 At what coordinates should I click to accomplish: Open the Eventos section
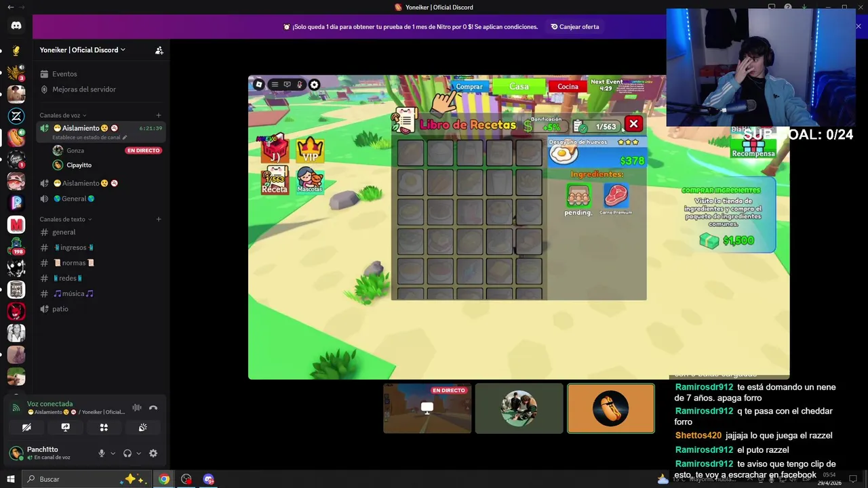pos(101,74)
